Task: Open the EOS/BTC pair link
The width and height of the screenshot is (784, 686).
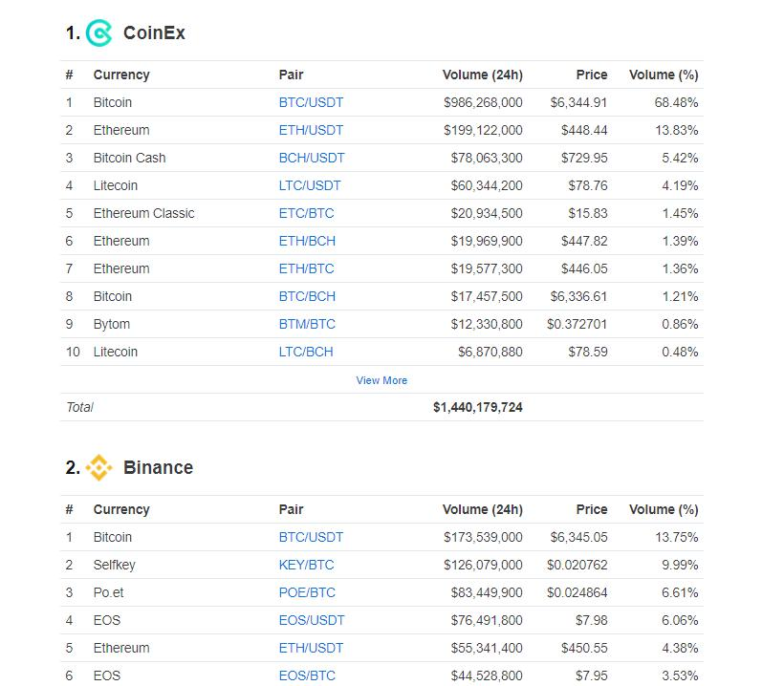Action: pyautogui.click(x=307, y=675)
